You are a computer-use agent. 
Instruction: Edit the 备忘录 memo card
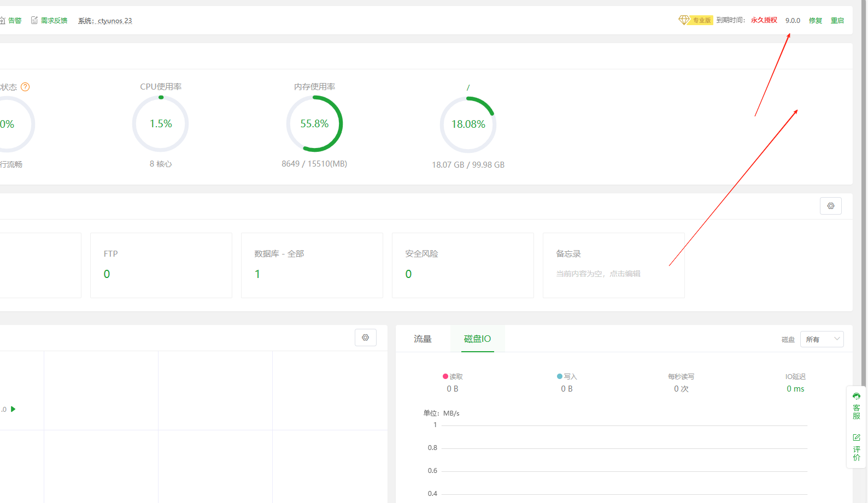pyautogui.click(x=614, y=265)
